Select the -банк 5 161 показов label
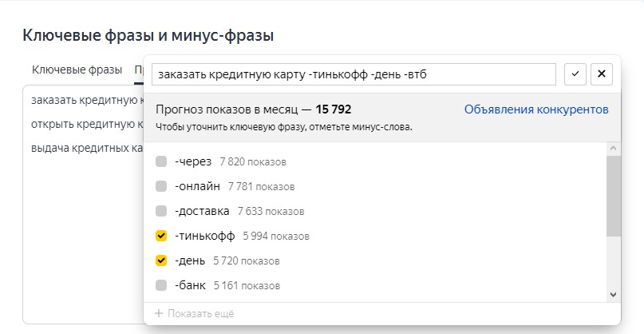 (227, 286)
